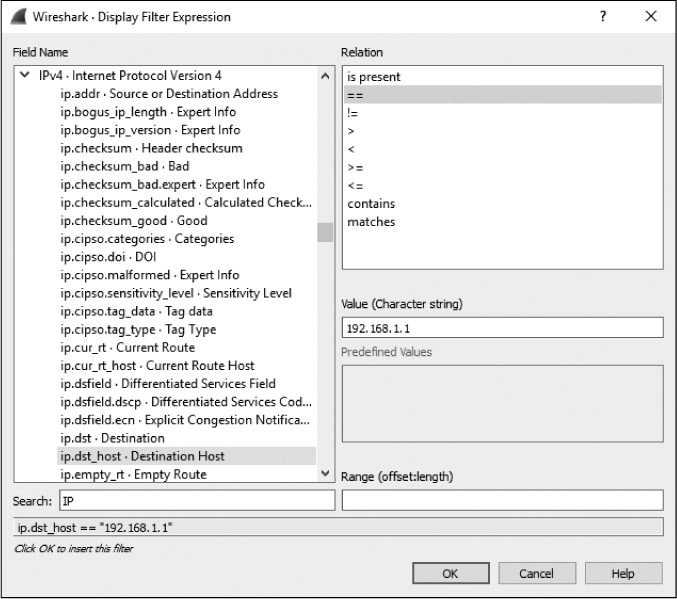Click the Cancel button
Image resolution: width=677 pixels, height=599 pixels.
point(537,573)
